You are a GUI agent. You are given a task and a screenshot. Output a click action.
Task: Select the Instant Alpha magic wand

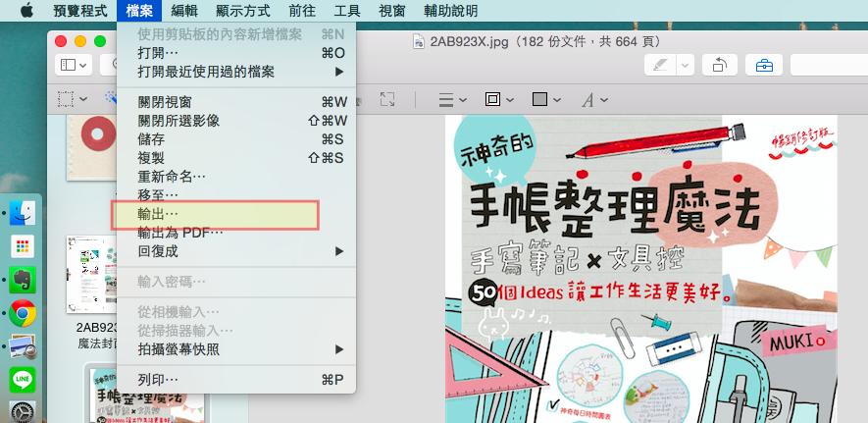tap(110, 98)
